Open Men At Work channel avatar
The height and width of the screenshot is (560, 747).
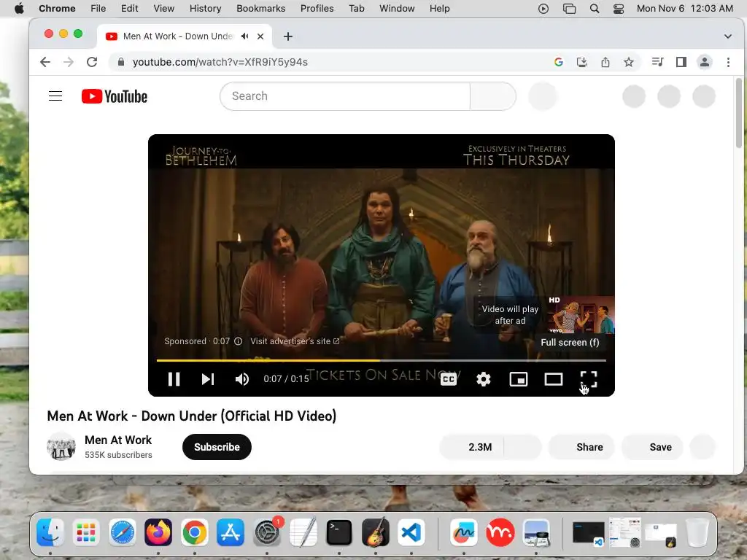[61, 447]
